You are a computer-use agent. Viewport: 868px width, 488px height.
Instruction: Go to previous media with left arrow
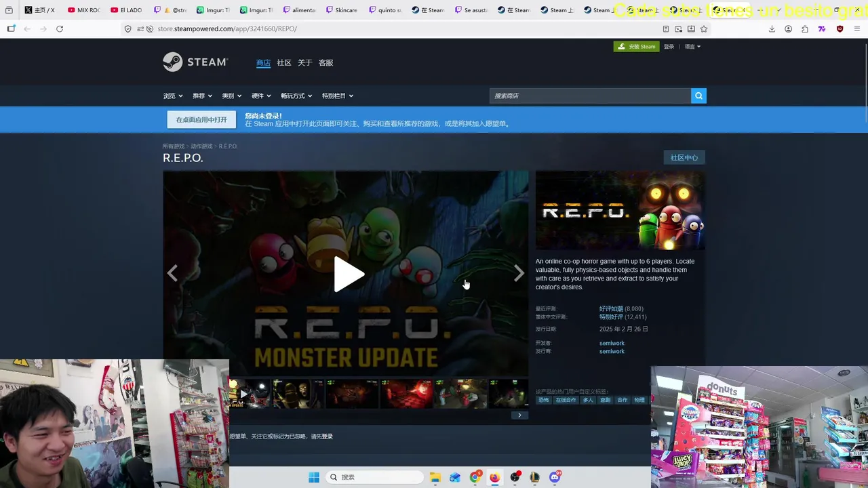(173, 273)
